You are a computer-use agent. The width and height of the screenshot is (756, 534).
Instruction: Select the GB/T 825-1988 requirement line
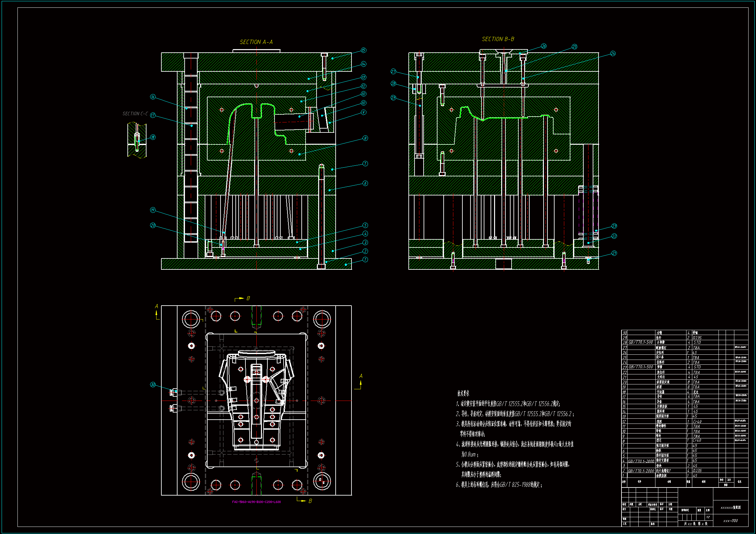click(499, 485)
